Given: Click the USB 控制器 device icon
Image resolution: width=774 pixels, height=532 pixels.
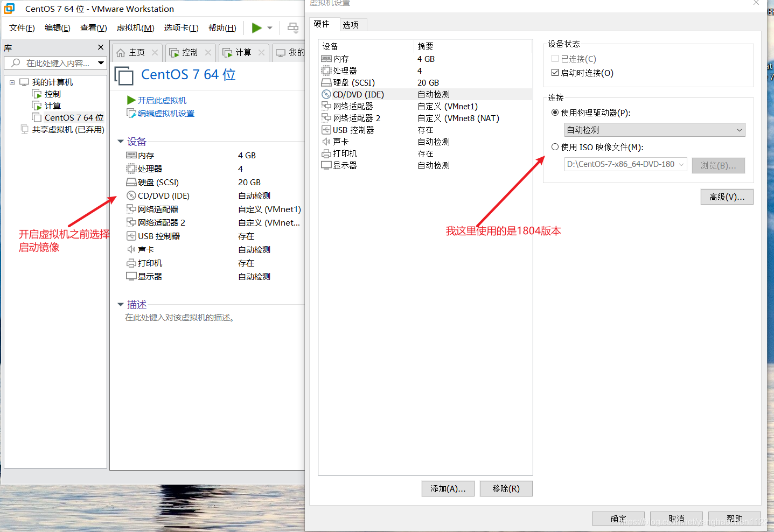Looking at the screenshot, I should (x=327, y=130).
